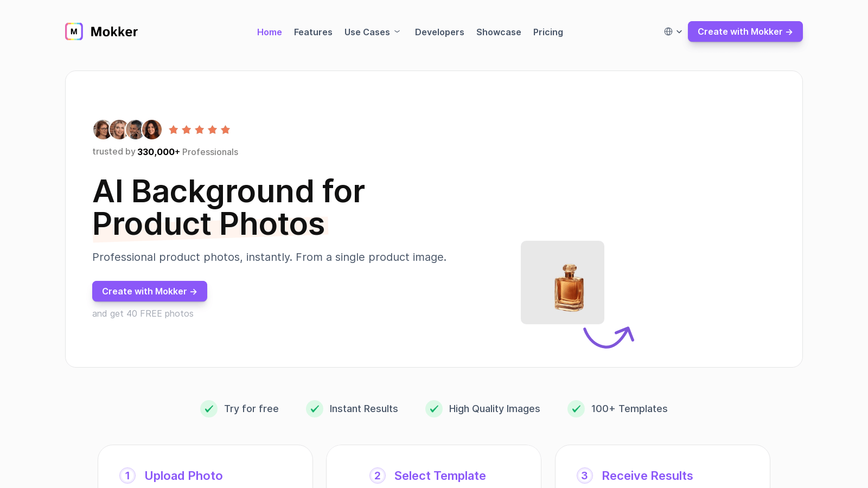Click the 'AI Background for Product Photos' headline

pos(229,208)
